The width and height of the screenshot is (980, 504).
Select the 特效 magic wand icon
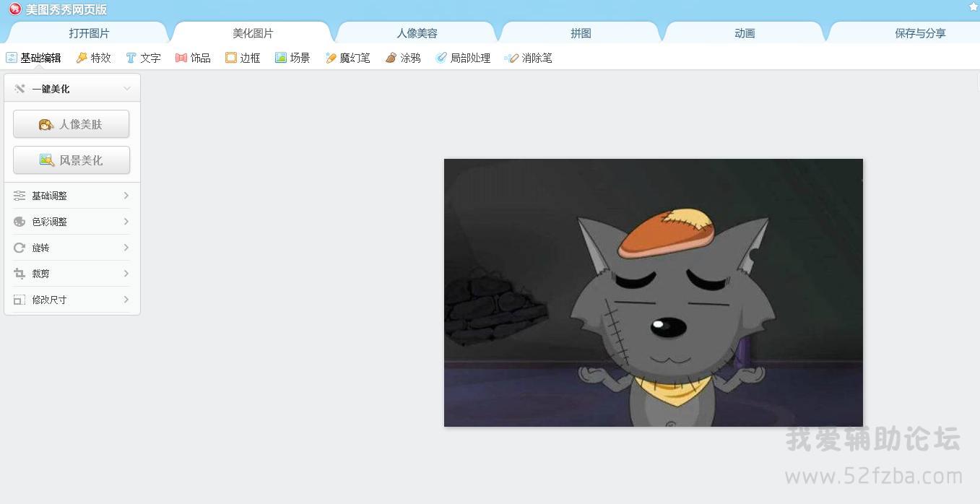tap(82, 58)
